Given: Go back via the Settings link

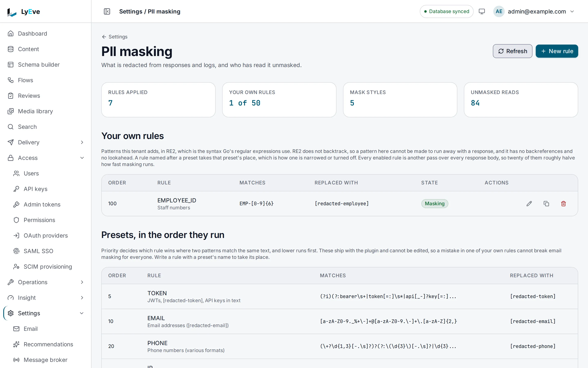Looking at the screenshot, I should (x=115, y=37).
